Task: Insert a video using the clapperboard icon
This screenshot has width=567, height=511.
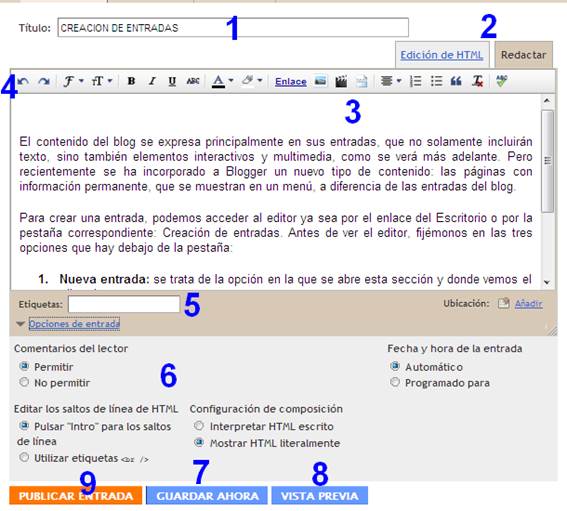Action: [x=341, y=81]
